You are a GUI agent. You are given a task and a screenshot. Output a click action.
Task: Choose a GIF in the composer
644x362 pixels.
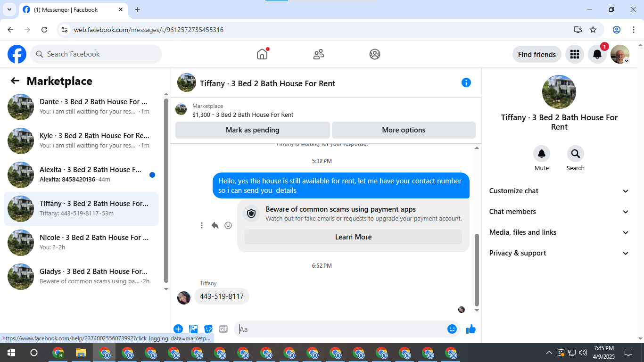point(223,329)
